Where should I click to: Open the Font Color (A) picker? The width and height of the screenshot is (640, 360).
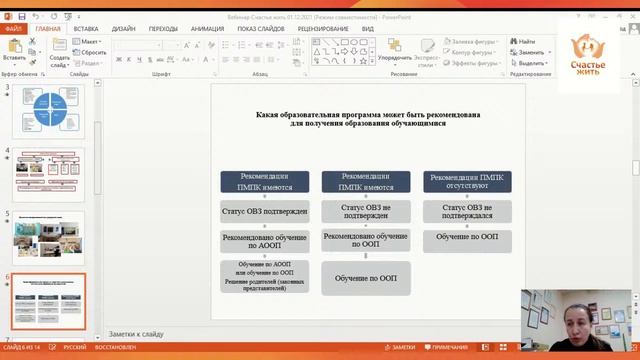coord(207,60)
